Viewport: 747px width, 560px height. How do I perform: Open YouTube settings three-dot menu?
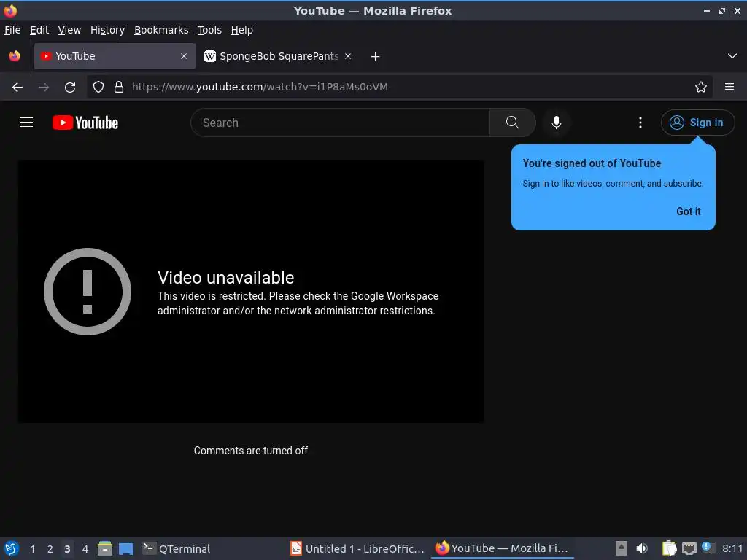point(640,122)
